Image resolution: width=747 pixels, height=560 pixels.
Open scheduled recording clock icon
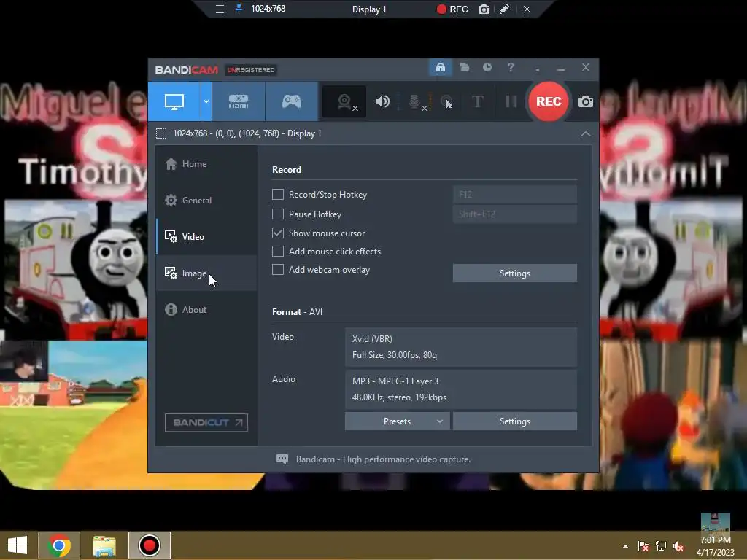coord(487,68)
